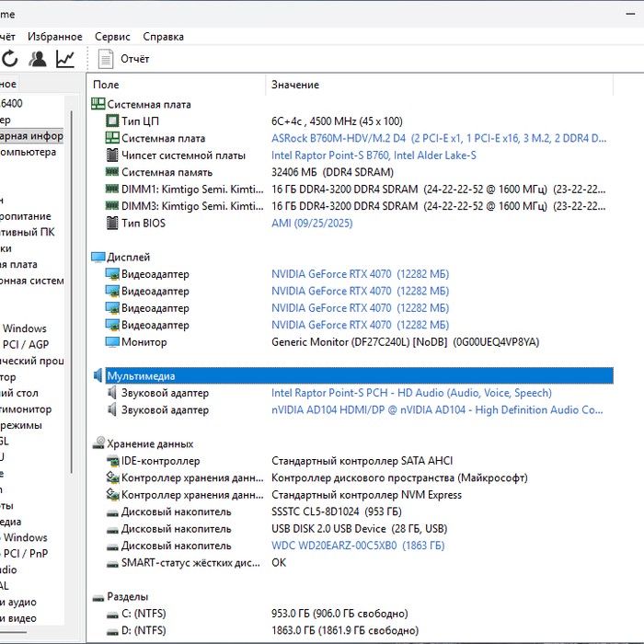This screenshot has width=644, height=644.
Task: Select the PCI / AGP tree item
Action: (x=26, y=344)
